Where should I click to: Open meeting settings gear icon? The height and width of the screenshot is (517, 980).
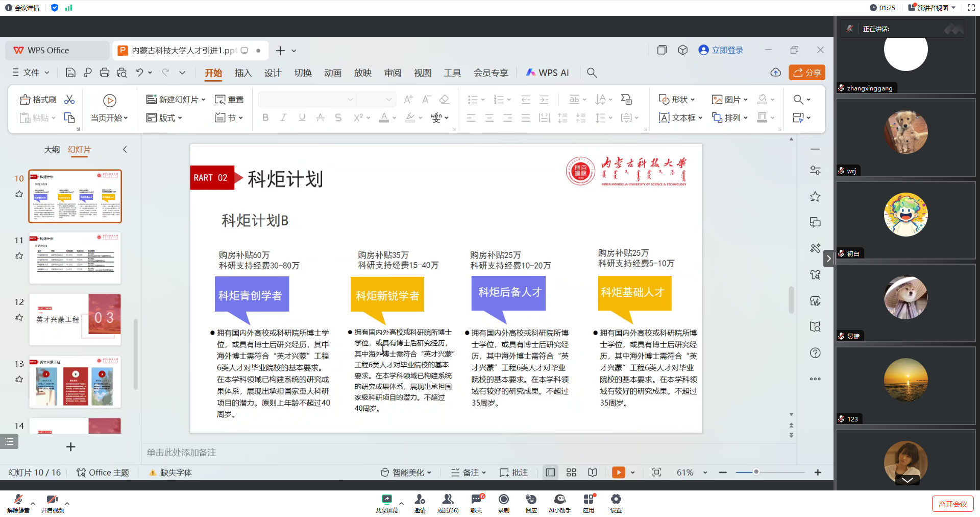[x=616, y=500]
